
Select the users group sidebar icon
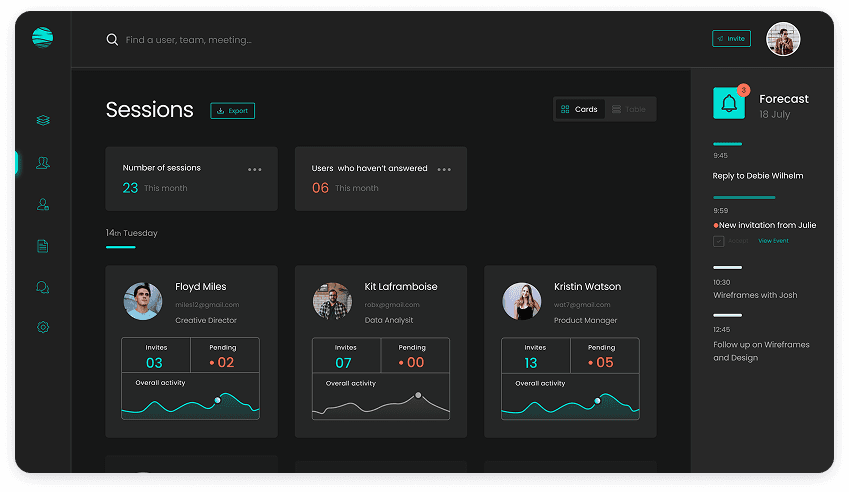pos(42,163)
